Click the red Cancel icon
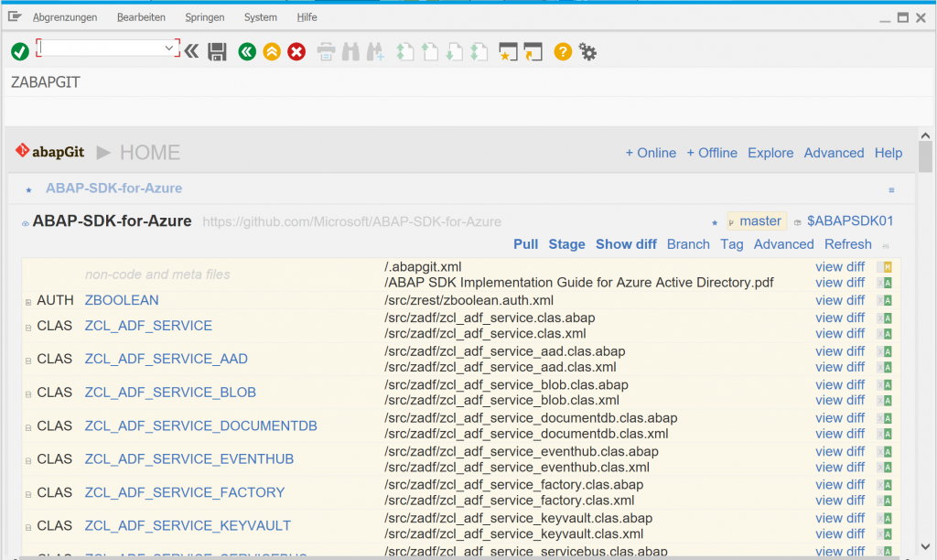 pyautogui.click(x=296, y=52)
